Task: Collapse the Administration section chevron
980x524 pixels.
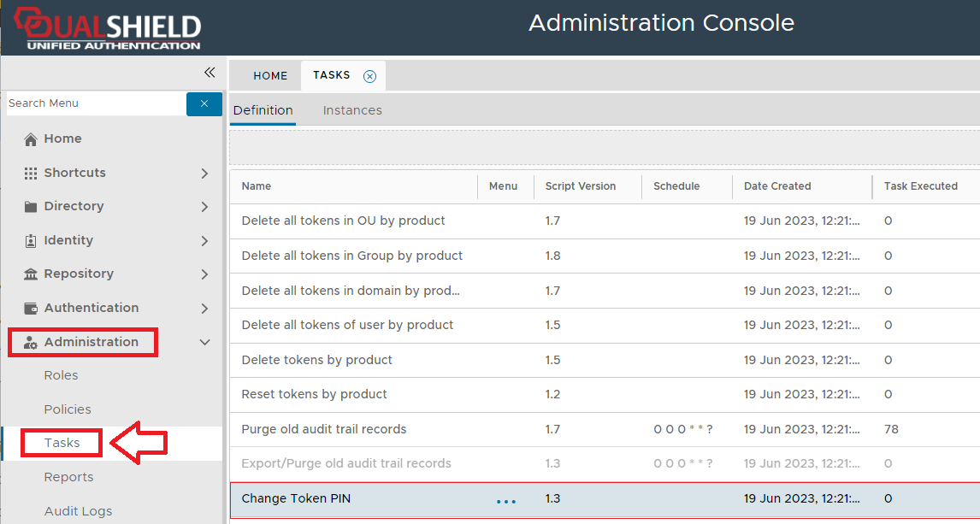Action: [204, 342]
